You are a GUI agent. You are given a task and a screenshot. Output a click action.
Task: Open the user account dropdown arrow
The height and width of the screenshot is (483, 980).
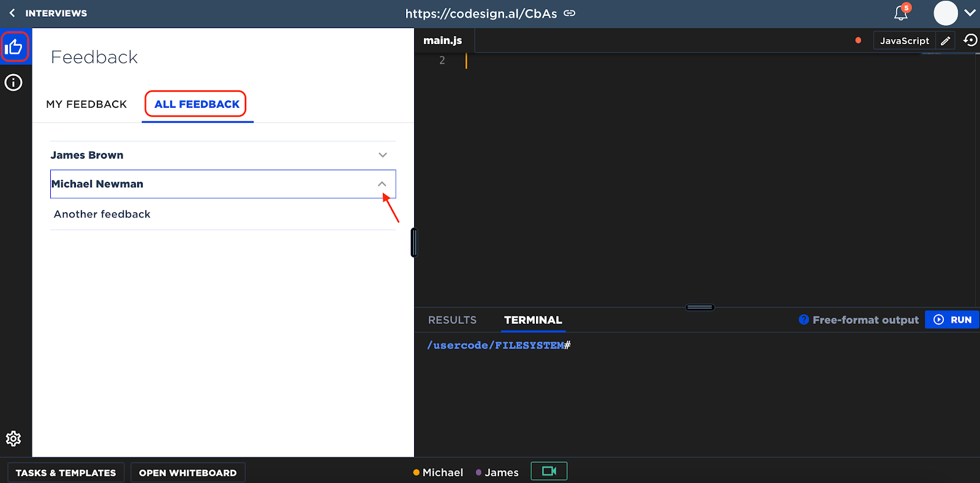click(970, 12)
